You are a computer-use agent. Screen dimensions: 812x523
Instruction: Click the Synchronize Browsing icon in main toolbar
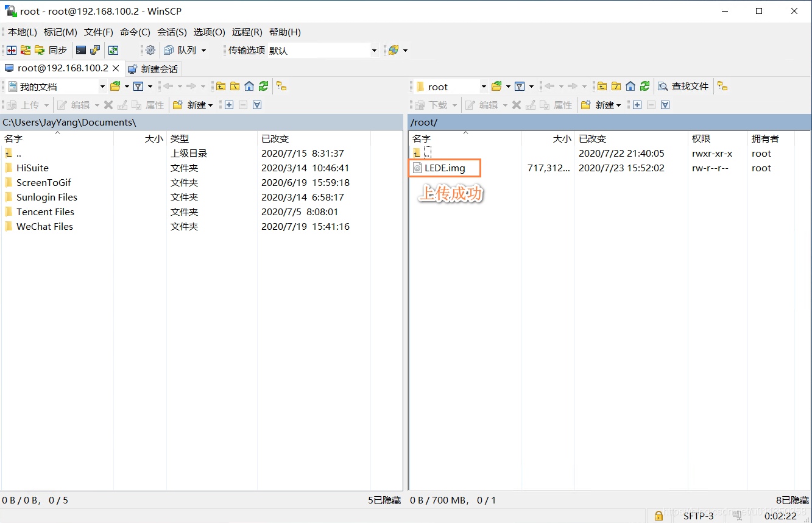point(26,50)
